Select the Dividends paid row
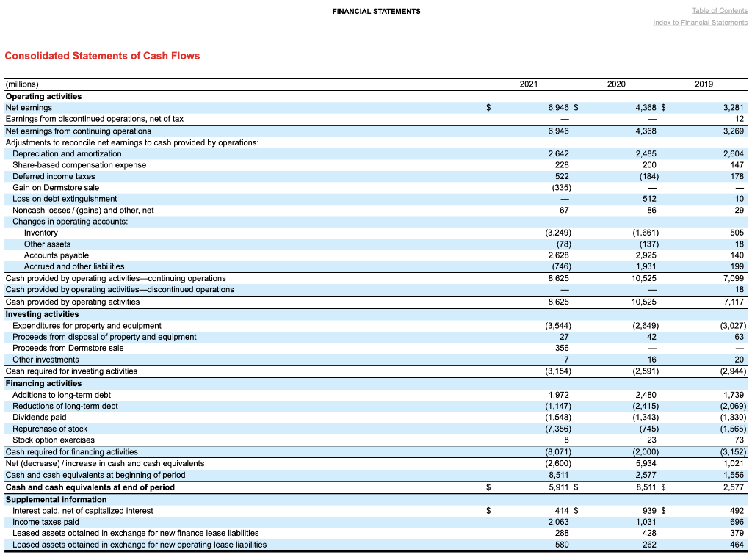The width and height of the screenshot is (752, 560). [38, 417]
